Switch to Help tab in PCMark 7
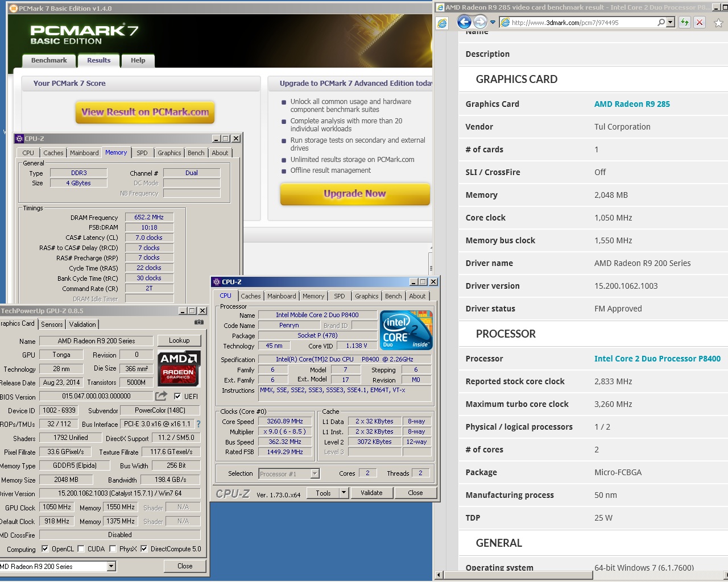The width and height of the screenshot is (728, 582). [x=138, y=60]
